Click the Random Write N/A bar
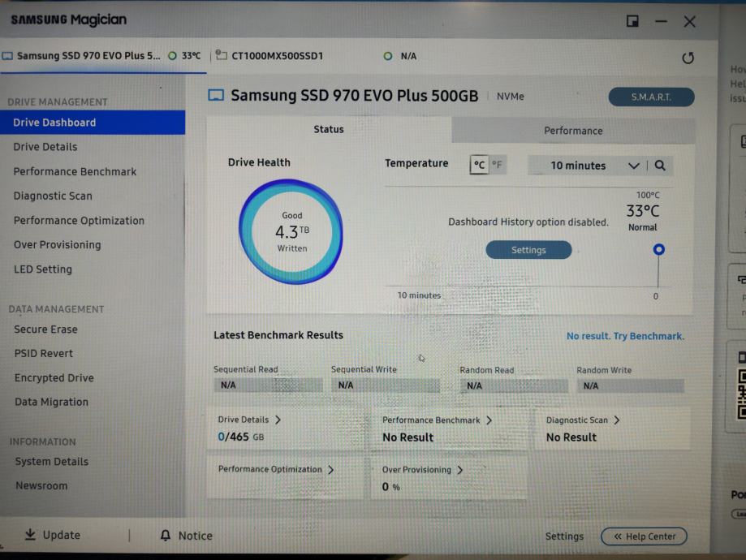This screenshot has width=746, height=560. pyautogui.click(x=631, y=386)
